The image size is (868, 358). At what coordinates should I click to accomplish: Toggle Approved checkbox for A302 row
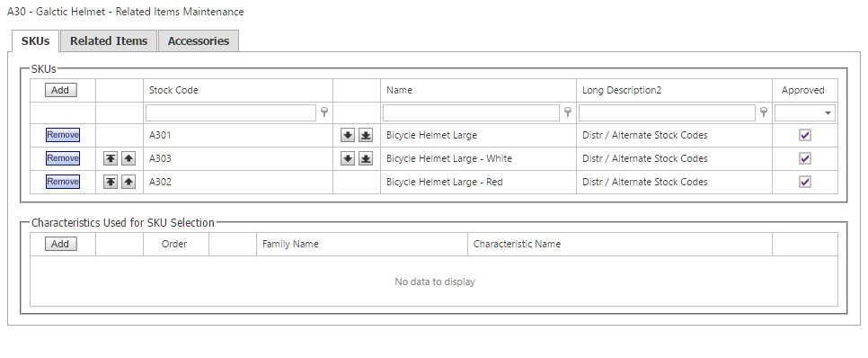pos(805,182)
